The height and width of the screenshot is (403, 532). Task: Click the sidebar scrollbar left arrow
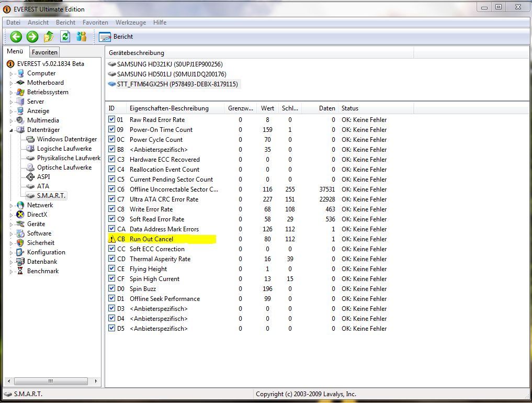click(9, 381)
